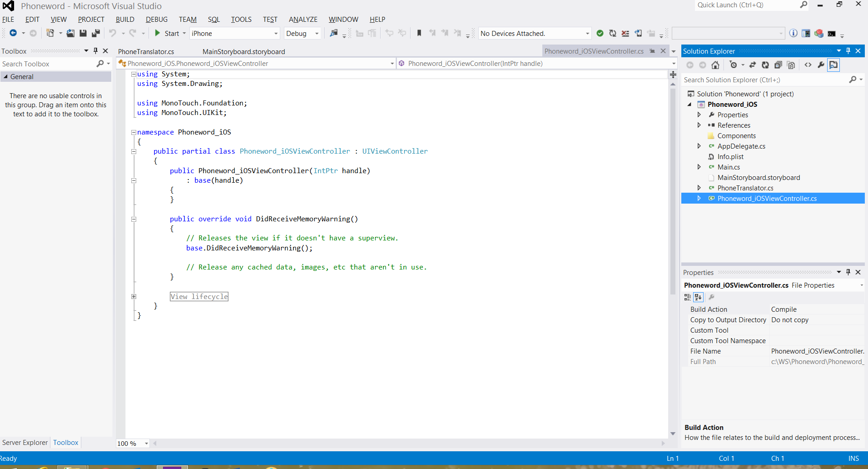Screen dimensions: 868x469
Task: Toggle the Alphabetical sort in Properties panel
Action: click(x=698, y=297)
